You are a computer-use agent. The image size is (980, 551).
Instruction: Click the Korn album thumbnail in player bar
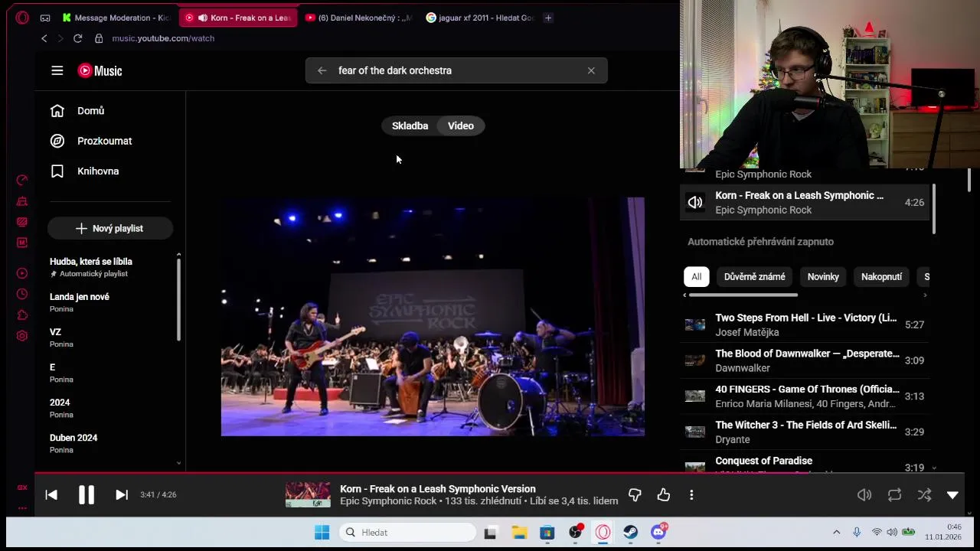[x=308, y=494]
